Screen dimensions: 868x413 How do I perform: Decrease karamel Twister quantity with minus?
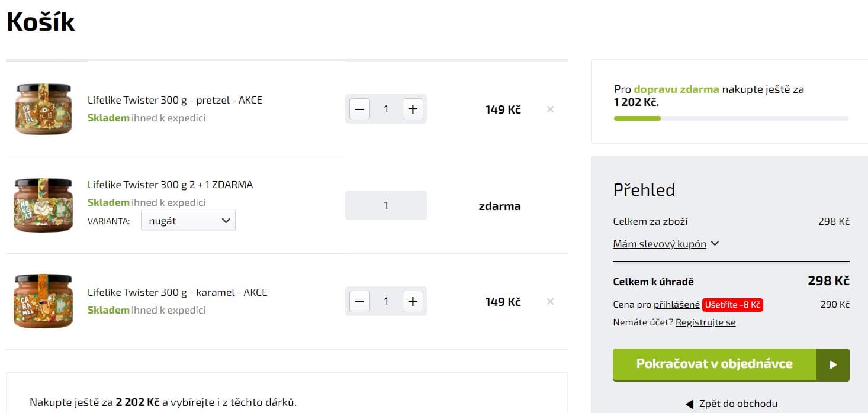359,301
